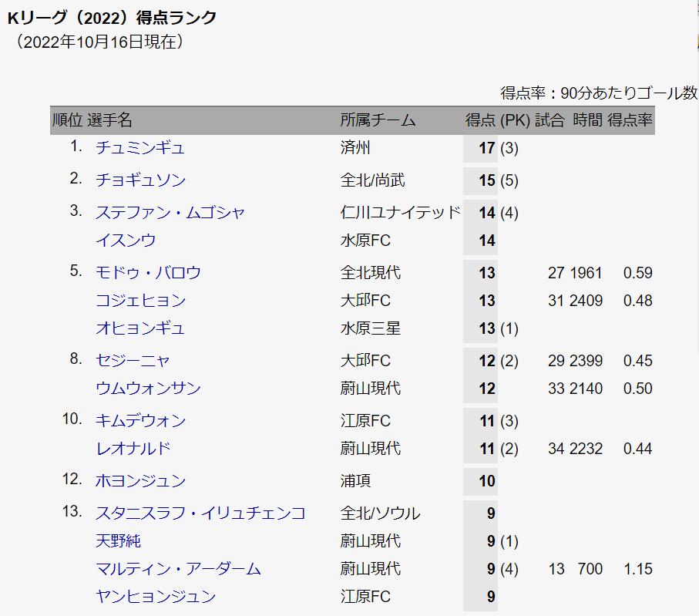Click the 仁川ユナイテッド team cell

(400, 213)
